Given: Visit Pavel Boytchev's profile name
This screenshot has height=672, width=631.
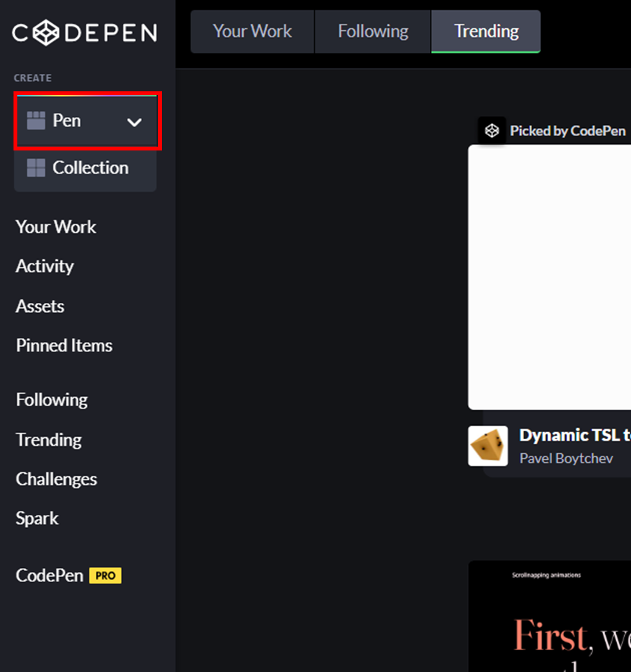Looking at the screenshot, I should (x=566, y=459).
